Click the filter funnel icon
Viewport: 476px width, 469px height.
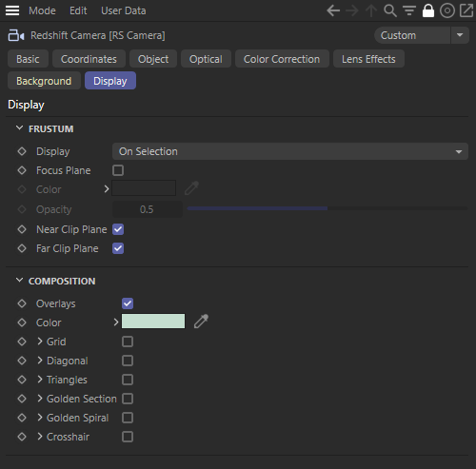(x=409, y=10)
